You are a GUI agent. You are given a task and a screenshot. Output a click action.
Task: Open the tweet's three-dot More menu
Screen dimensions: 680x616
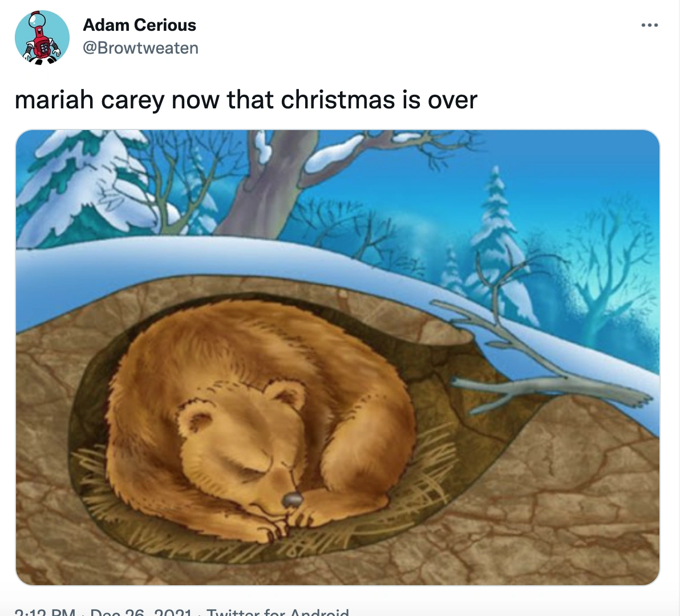pos(649,26)
